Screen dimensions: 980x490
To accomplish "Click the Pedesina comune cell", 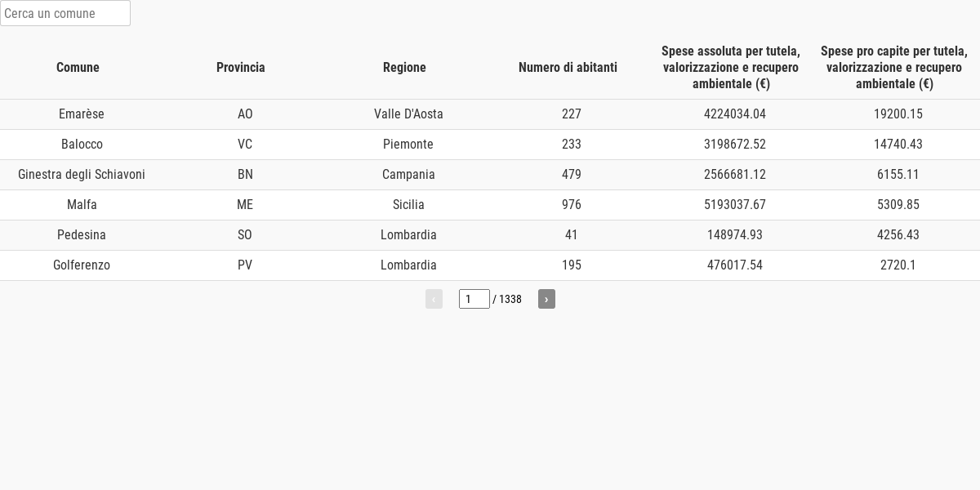I will click(x=82, y=235).
